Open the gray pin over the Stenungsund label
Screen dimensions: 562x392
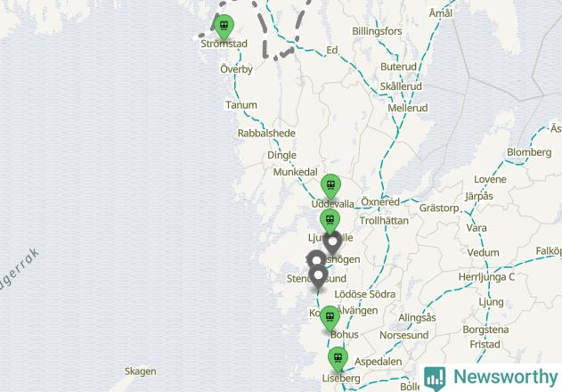tap(319, 277)
